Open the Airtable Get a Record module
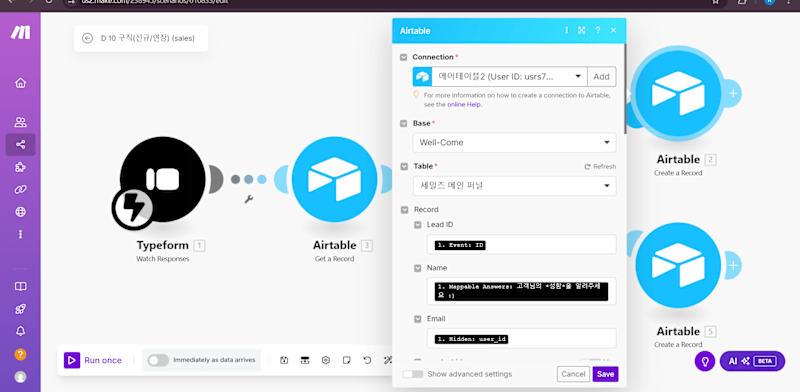Image resolution: width=800 pixels, height=392 pixels. (334, 179)
